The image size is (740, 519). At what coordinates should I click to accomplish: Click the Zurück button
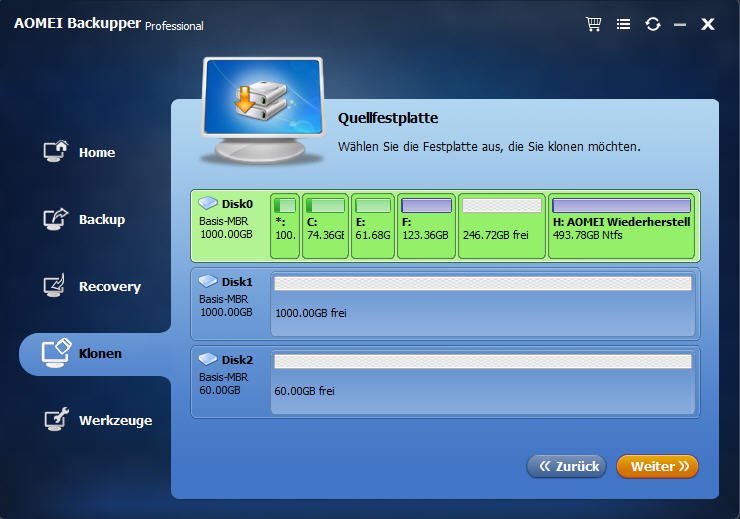(x=566, y=467)
